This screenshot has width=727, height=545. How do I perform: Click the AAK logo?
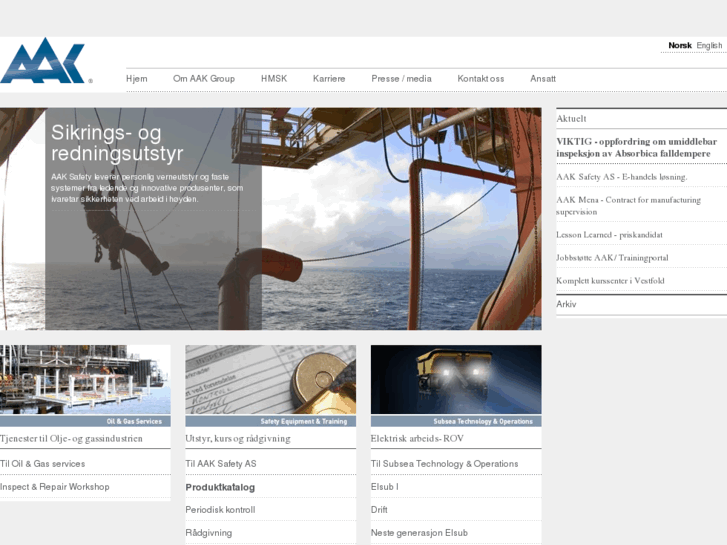tap(45, 62)
